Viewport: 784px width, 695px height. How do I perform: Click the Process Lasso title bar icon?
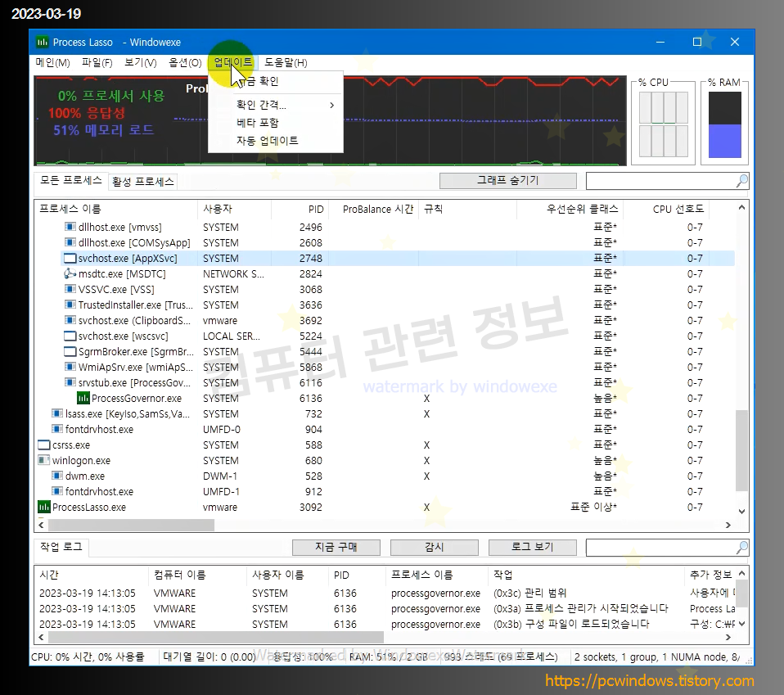coord(43,42)
